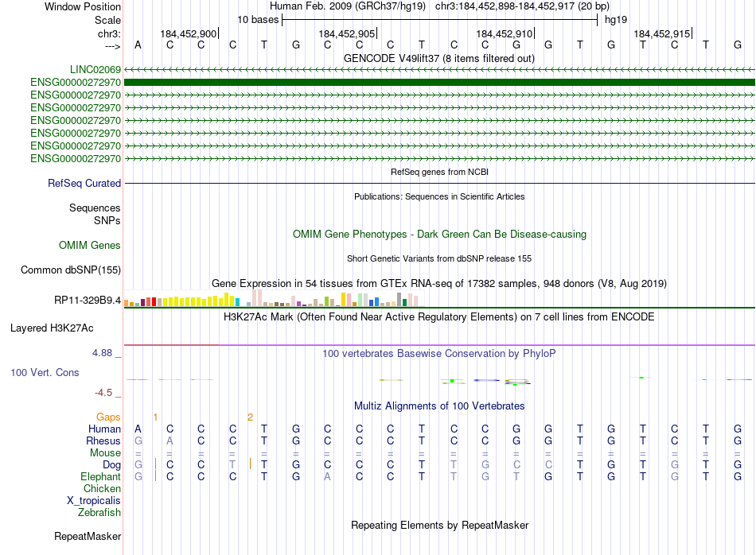The height and width of the screenshot is (555, 756).
Task: Click the 184,452,900 position marker
Action: 189,33
